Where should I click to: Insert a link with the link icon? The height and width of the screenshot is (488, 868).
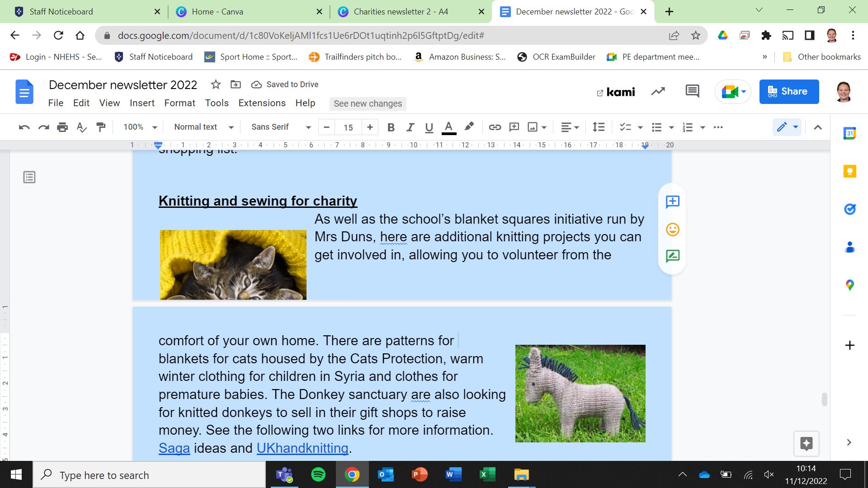pyautogui.click(x=495, y=127)
